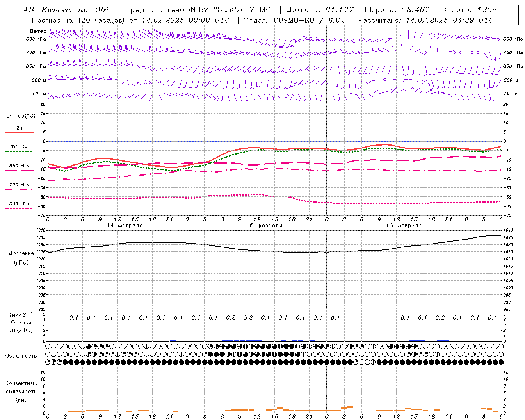Click the (мм/1ч.) precipitation unit label
This screenshot has width=525, height=420.
coord(21,330)
